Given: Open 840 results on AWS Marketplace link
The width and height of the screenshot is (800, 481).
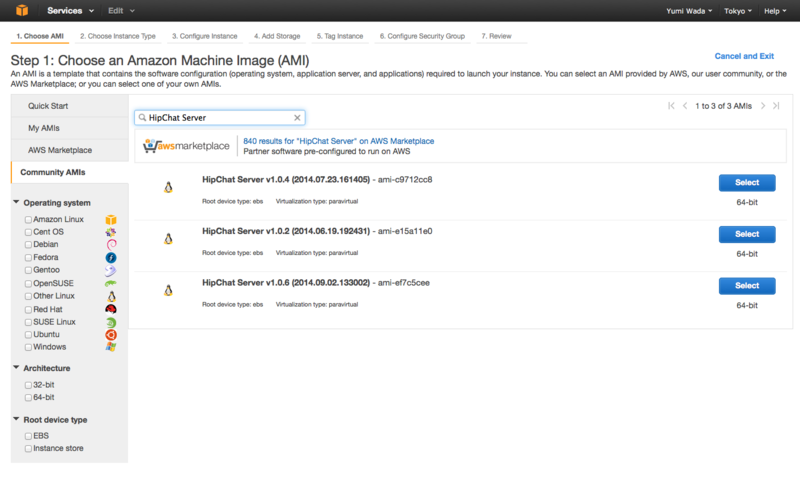Looking at the screenshot, I should click(339, 141).
